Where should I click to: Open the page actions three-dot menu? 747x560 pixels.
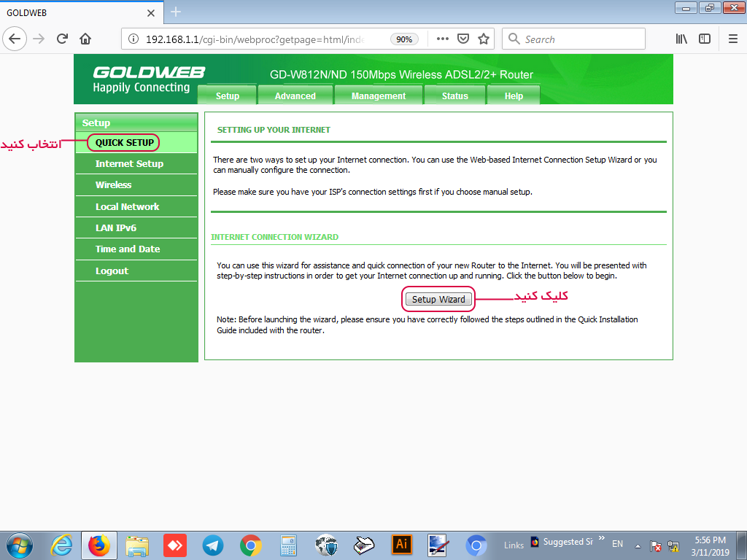pos(442,39)
